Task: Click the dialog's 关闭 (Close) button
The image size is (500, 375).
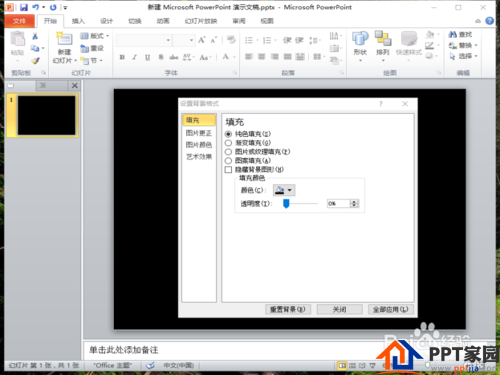Action: pos(339,309)
